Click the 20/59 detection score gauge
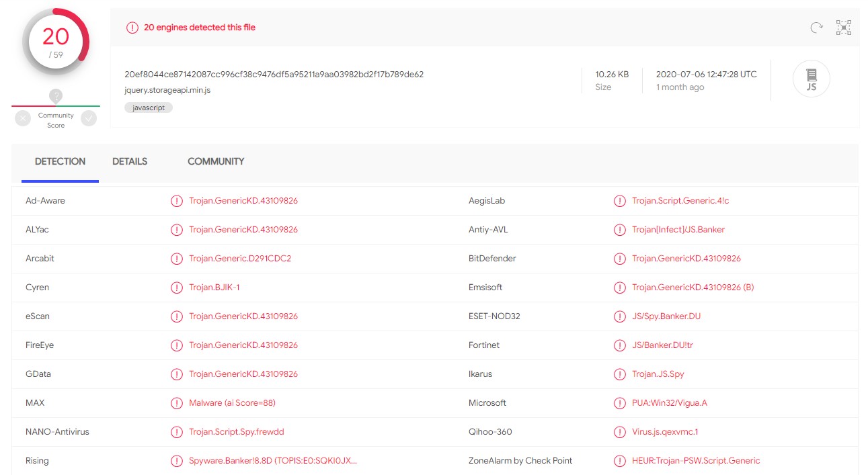The height and width of the screenshot is (475, 868). (56, 42)
